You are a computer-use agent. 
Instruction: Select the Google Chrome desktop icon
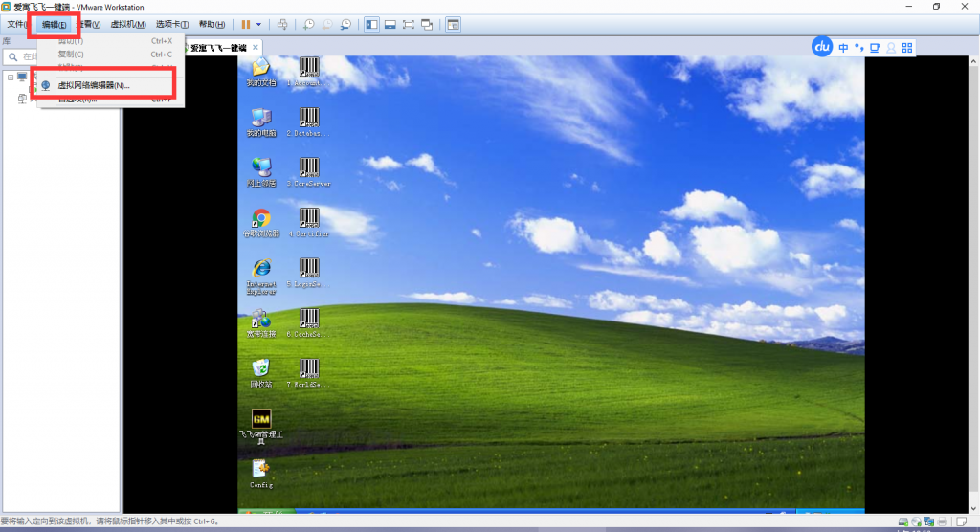(261, 223)
